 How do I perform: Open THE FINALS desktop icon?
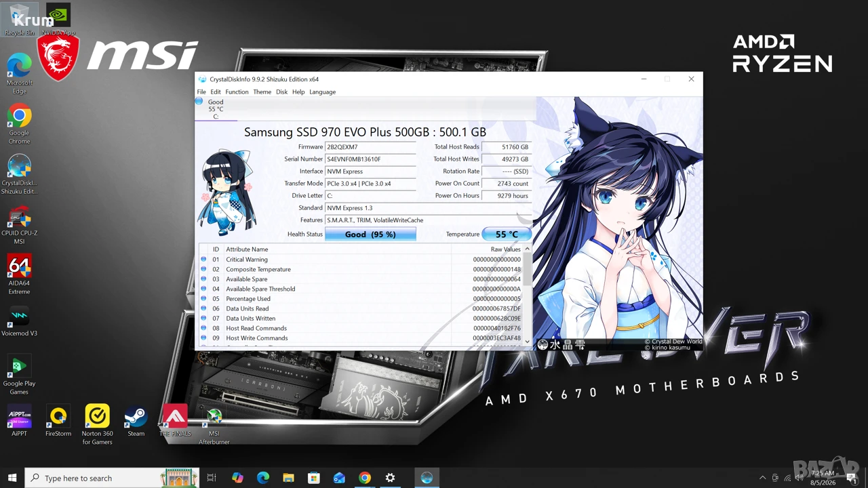[x=175, y=421]
